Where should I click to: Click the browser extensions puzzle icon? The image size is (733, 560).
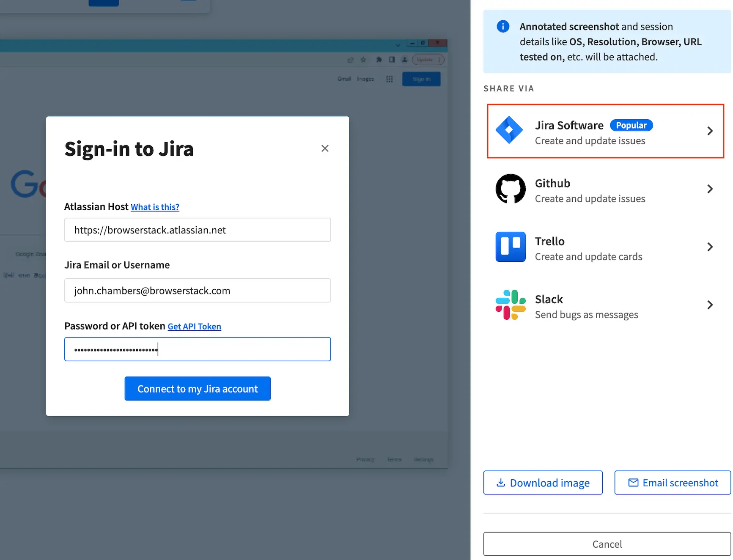pyautogui.click(x=379, y=60)
